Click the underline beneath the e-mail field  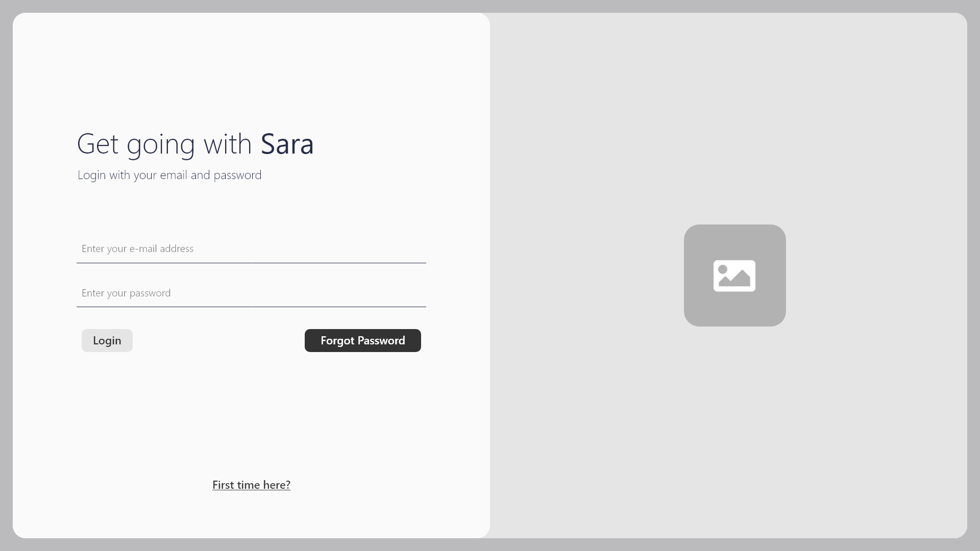pos(251,263)
